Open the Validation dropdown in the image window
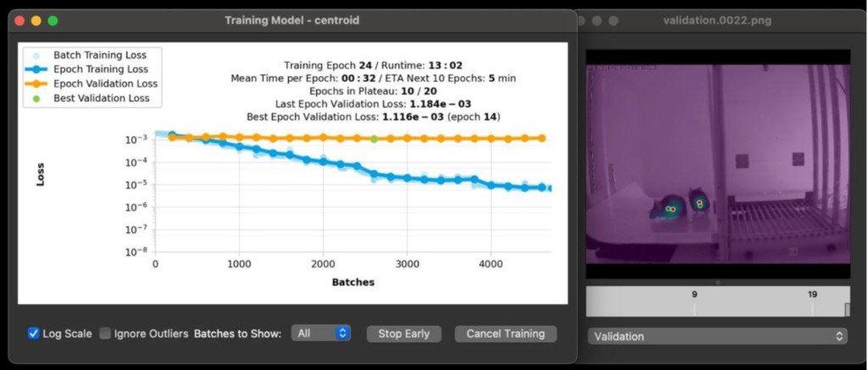This screenshot has width=868, height=370. pyautogui.click(x=717, y=336)
